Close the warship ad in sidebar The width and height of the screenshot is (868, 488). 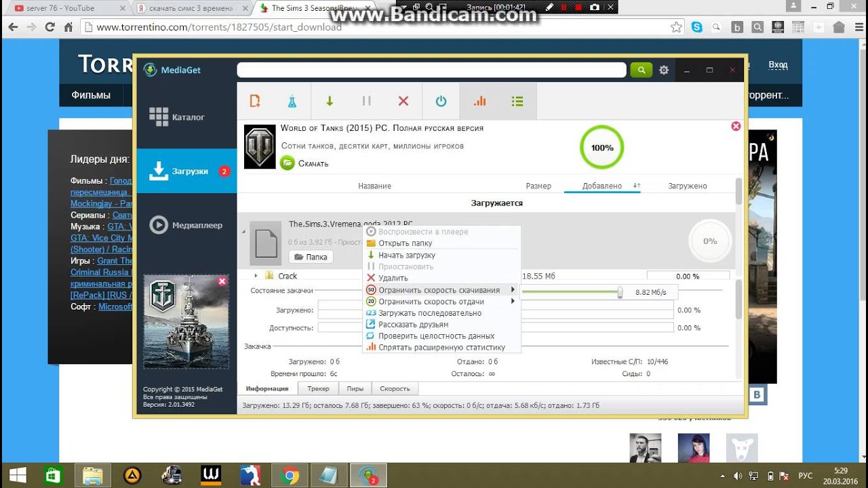(222, 281)
